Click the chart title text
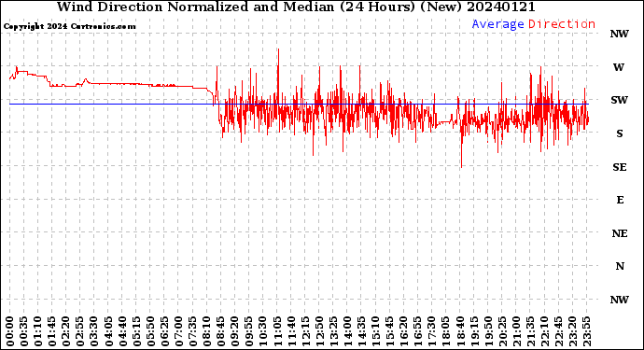Screen dimensions: 644x350 coord(296,7)
